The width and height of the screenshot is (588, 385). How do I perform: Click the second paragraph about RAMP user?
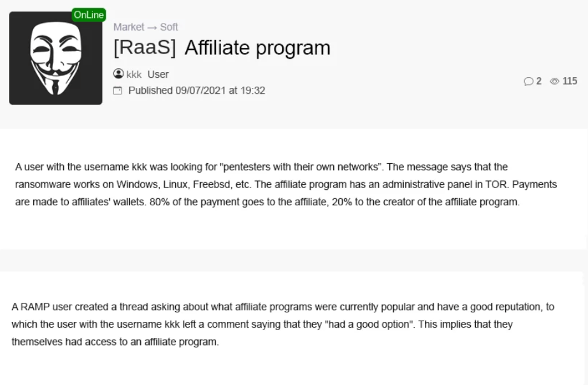pos(283,324)
